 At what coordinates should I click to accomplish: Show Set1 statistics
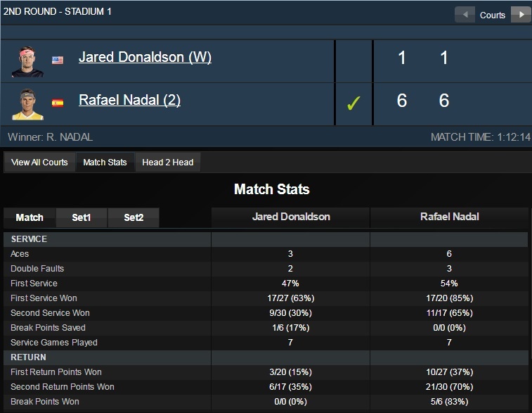[82, 218]
